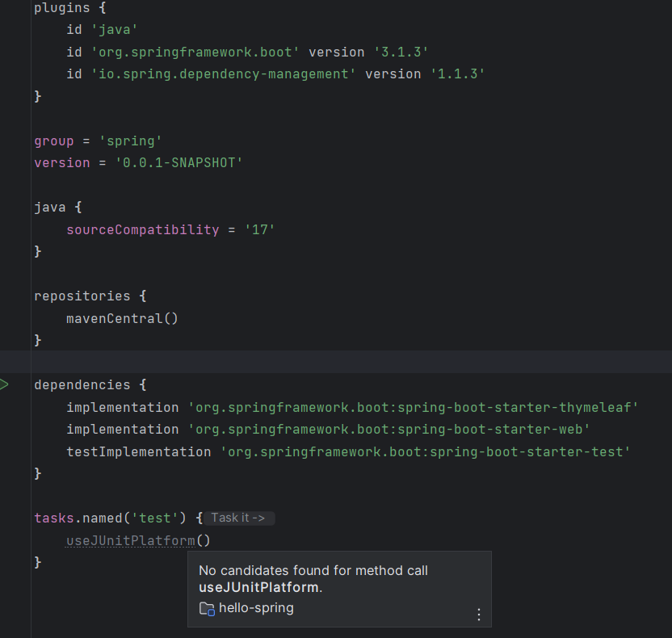Select the hello-spring label in the tooltip
This screenshot has width=672, height=638.
point(256,608)
